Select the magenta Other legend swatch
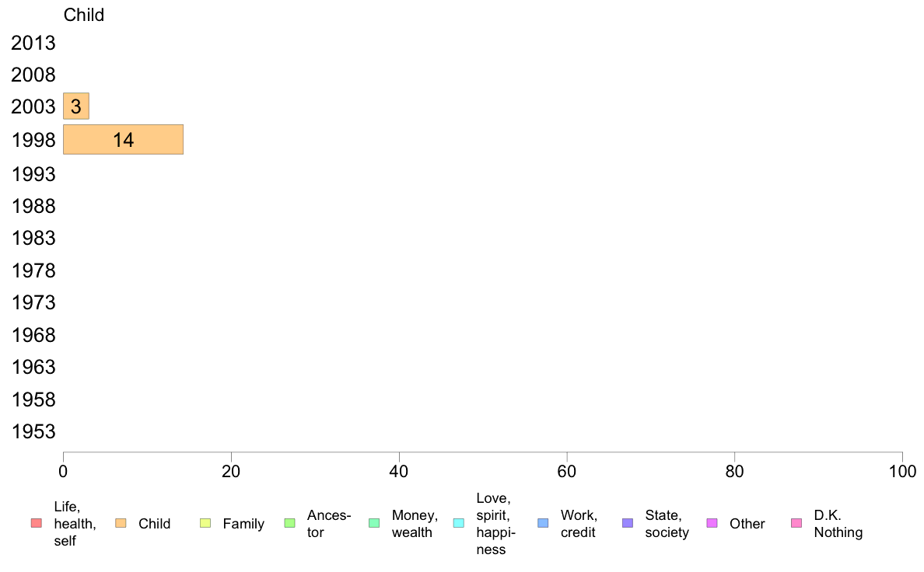The image size is (924, 572). point(712,523)
